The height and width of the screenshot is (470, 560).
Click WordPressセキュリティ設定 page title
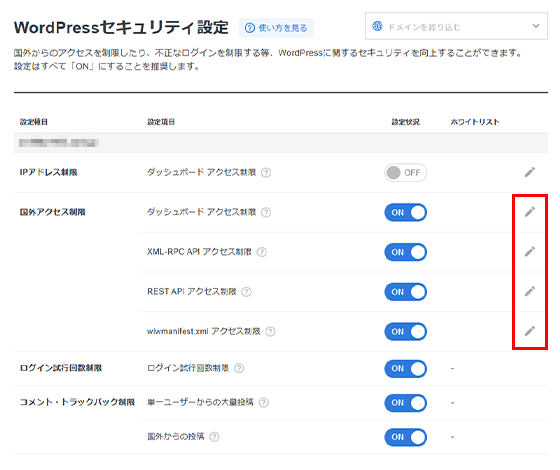coord(121,28)
